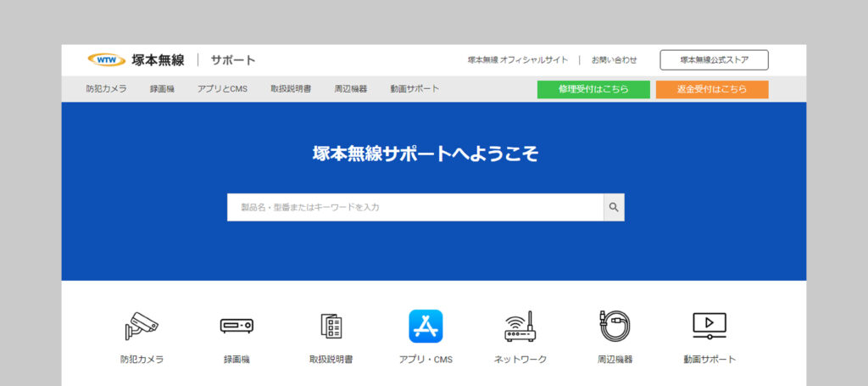Click the 修理受付はこちら green button

(x=593, y=89)
